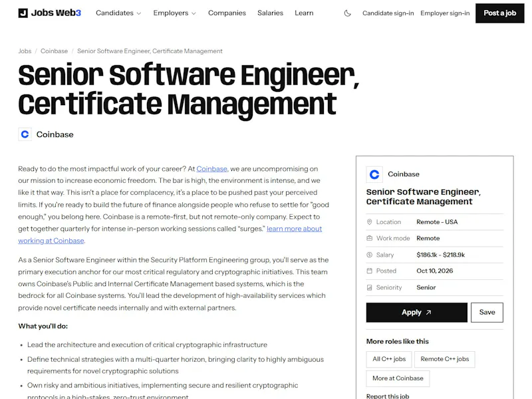Open Remote C++ jobs tag
Screen dimensions: 532x399
tap(444, 359)
